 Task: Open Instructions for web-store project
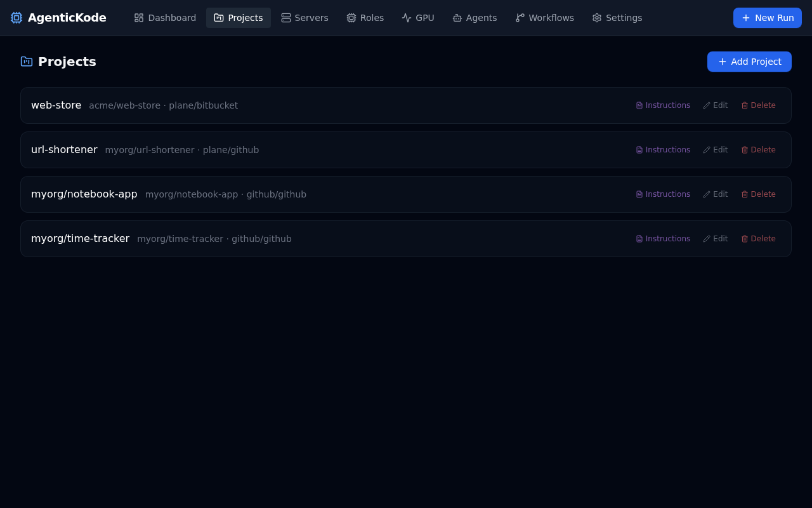pyautogui.click(x=663, y=105)
